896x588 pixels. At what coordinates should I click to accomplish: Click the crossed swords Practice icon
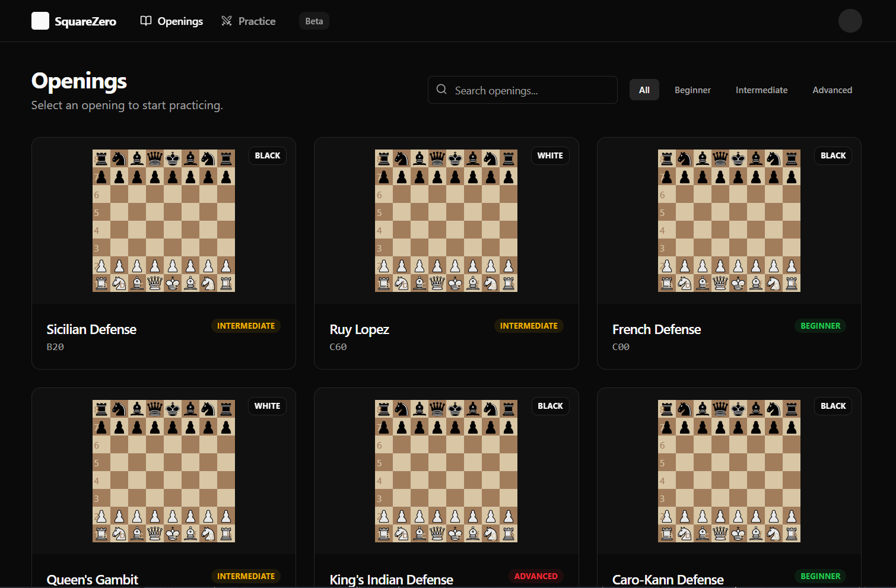click(227, 21)
